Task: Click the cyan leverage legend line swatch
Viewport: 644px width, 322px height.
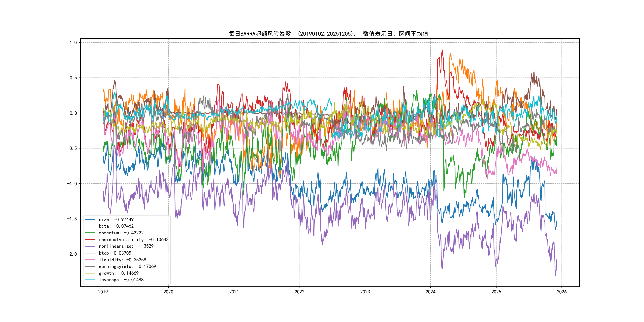Action: tap(90, 280)
